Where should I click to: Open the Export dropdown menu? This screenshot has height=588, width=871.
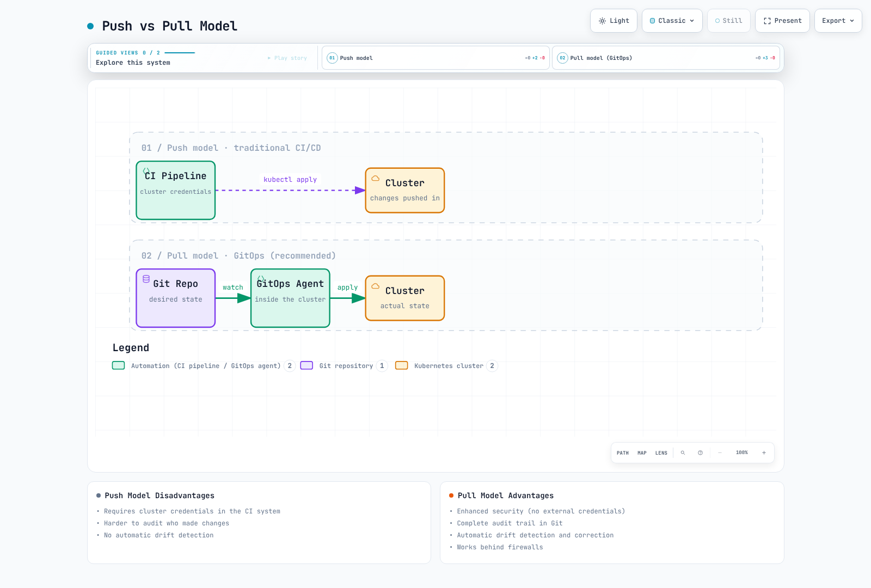[838, 21]
